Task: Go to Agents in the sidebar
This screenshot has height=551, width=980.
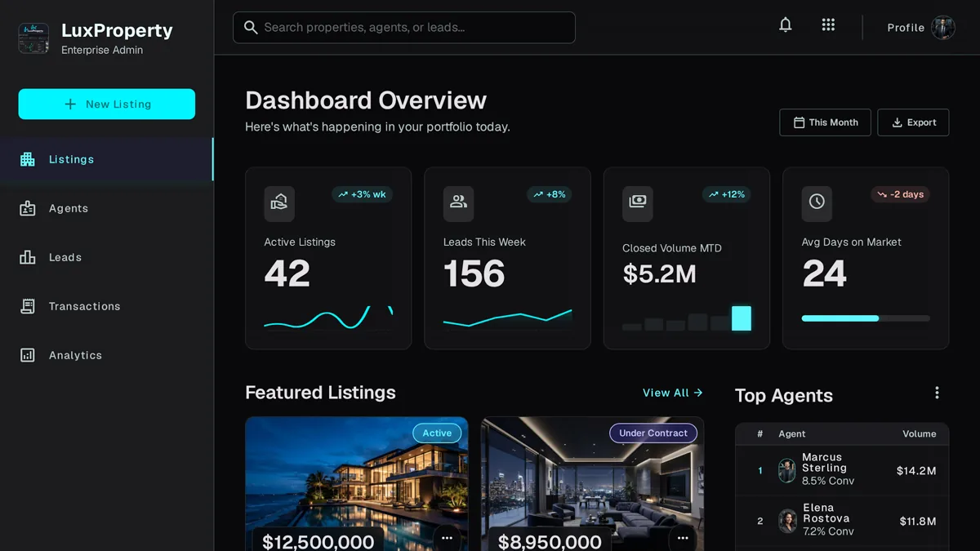Action: coord(106,208)
